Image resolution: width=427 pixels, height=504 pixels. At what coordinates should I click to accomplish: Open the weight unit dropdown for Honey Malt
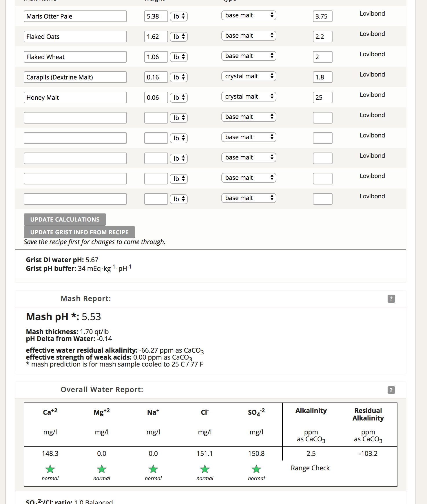pyautogui.click(x=179, y=97)
